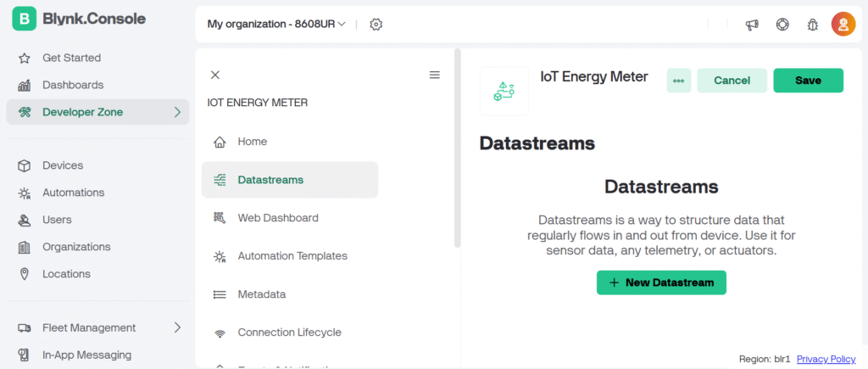Image resolution: width=868 pixels, height=369 pixels.
Task: Click the Region: blr1 text
Action: 765,359
